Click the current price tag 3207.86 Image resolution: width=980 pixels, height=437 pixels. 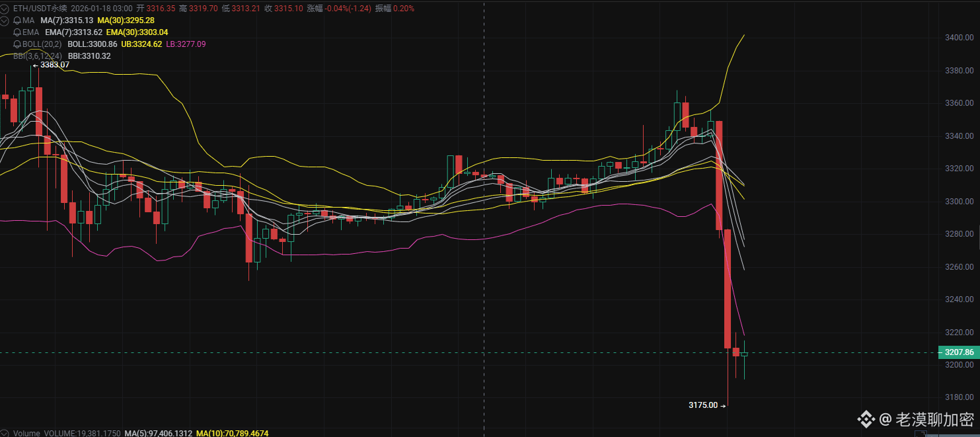tap(958, 352)
